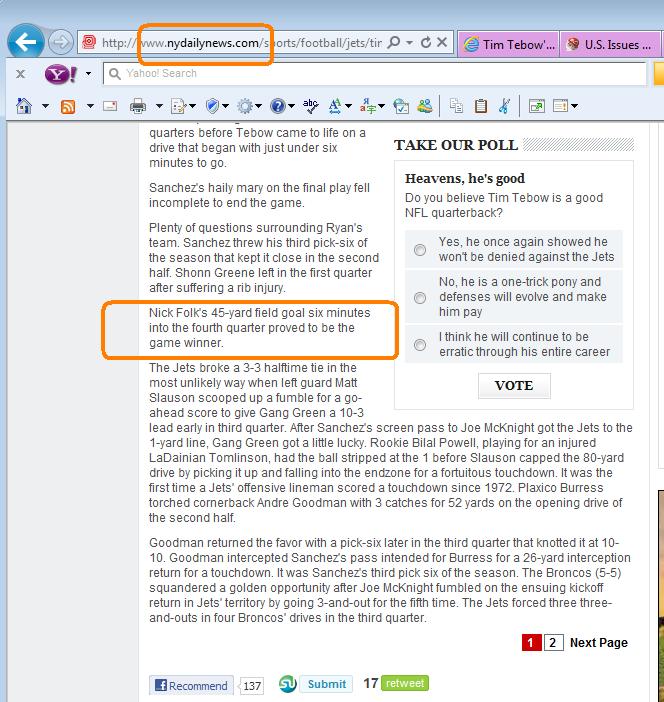Expand the Page menu dropdown arrow
The image size is (664, 702).
coord(193,106)
